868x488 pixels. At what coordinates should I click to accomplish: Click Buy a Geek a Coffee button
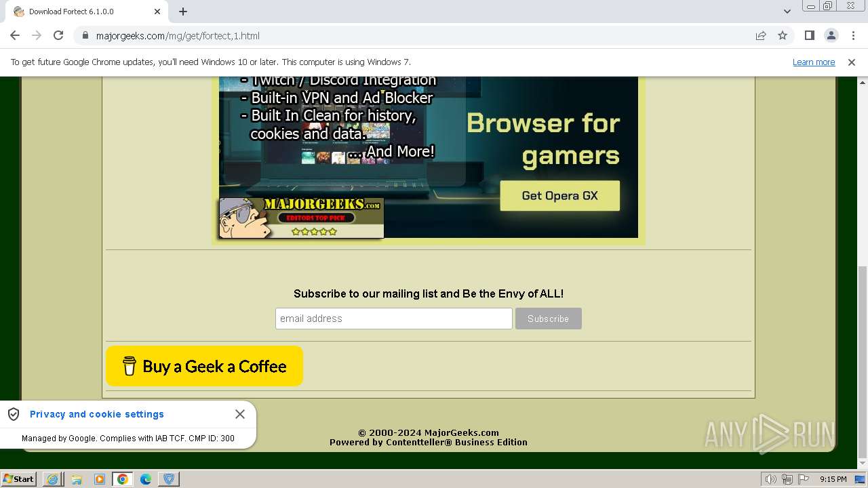tap(204, 366)
